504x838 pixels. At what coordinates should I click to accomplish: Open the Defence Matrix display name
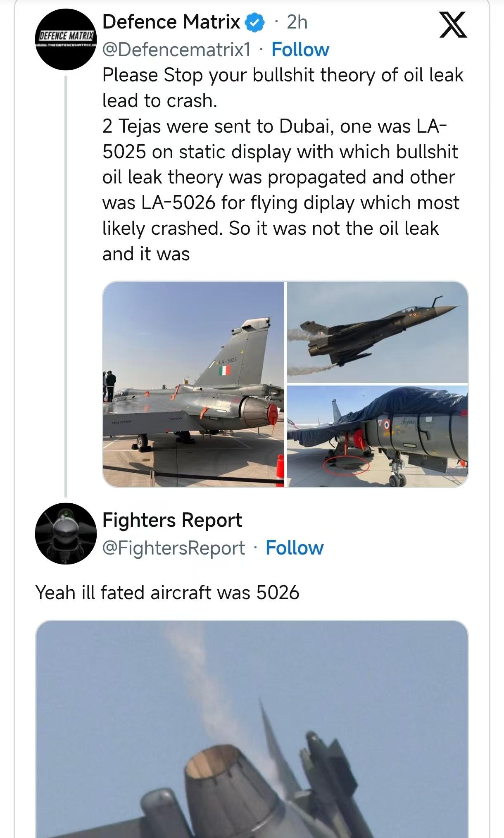click(171, 22)
